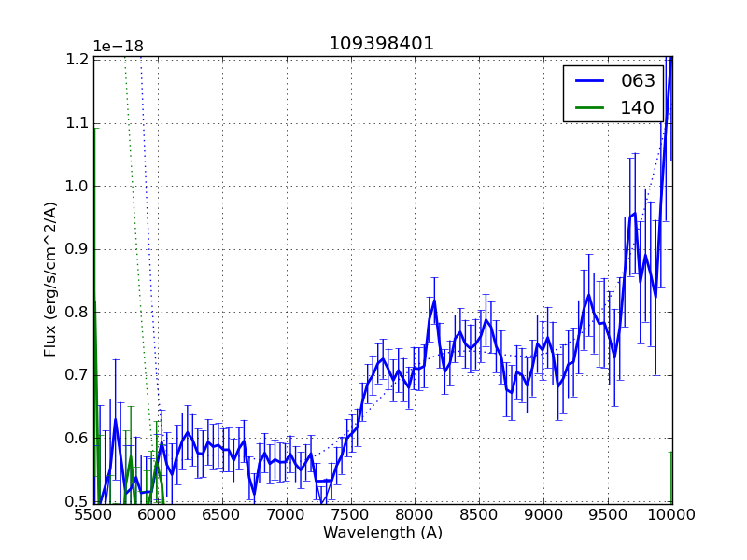Viewport: 747px width, 560px height.
Task: Select the 140 legend label
Action: (x=638, y=107)
